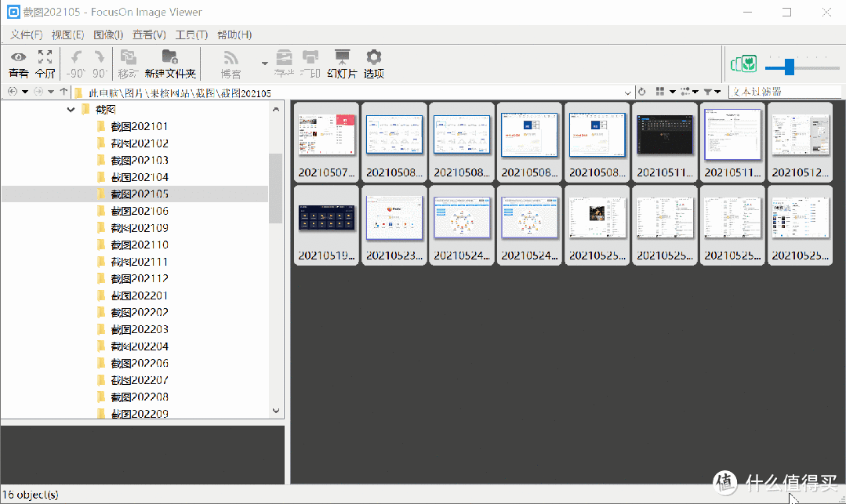Refresh the folder view

(x=642, y=92)
